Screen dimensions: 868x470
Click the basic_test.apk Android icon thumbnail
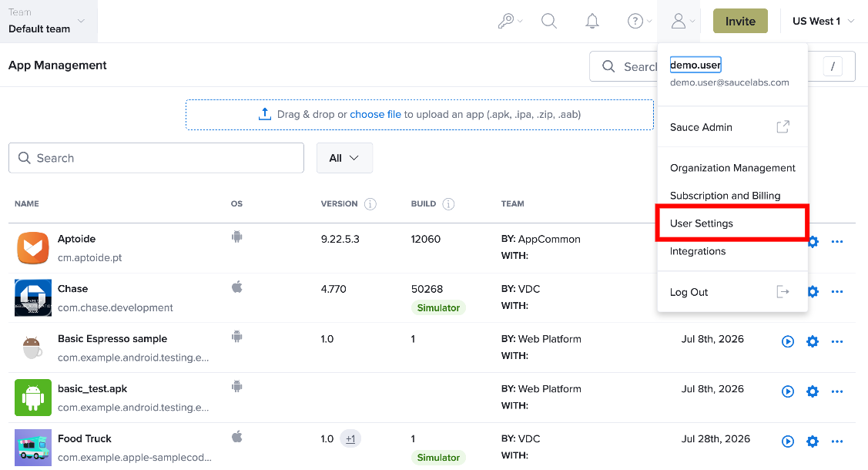click(32, 398)
